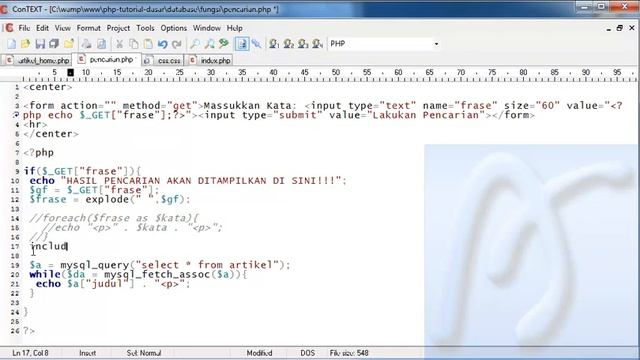Screen dimensions: 640x360
Task: Click on the <hr> tag line
Action: click(x=36, y=124)
